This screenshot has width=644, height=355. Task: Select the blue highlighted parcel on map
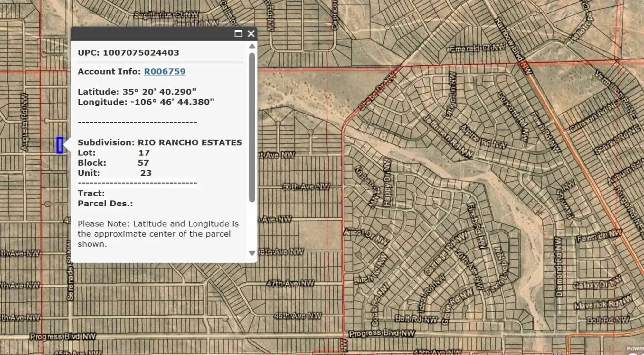point(60,145)
